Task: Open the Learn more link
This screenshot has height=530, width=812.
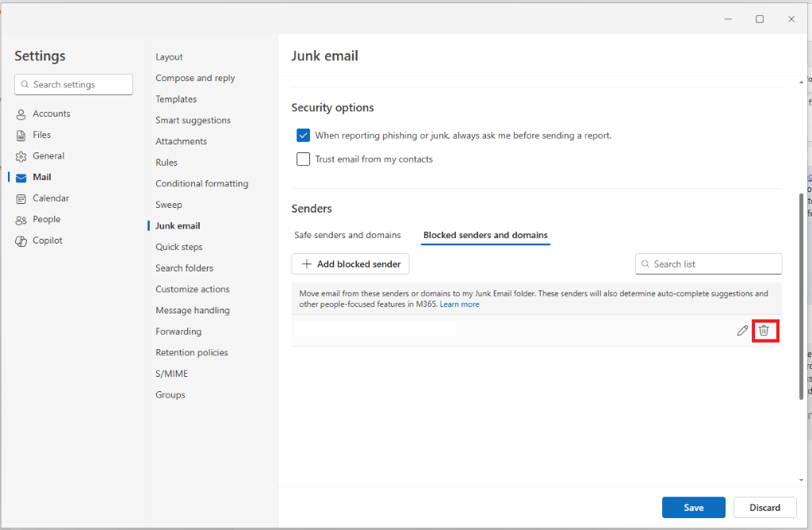Action: (x=459, y=305)
